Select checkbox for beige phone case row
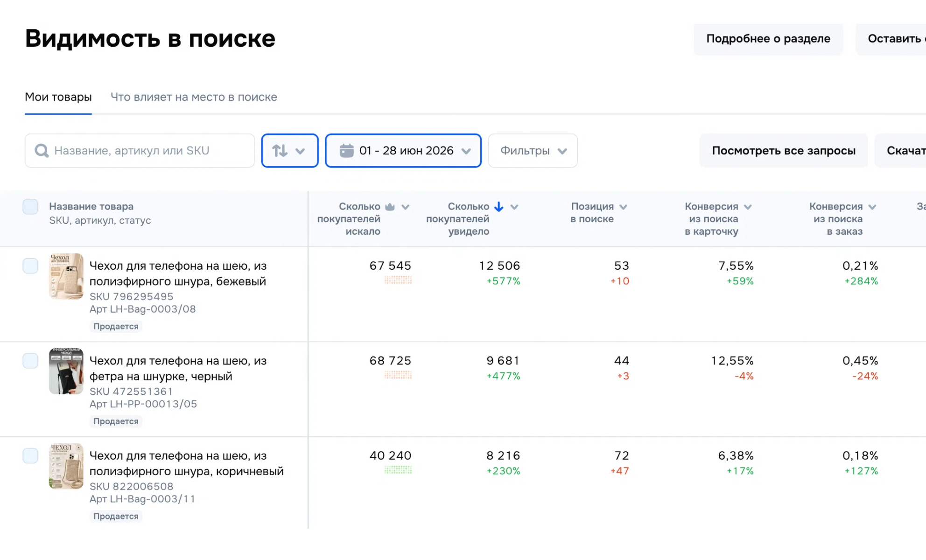The image size is (926, 560). coord(30,266)
